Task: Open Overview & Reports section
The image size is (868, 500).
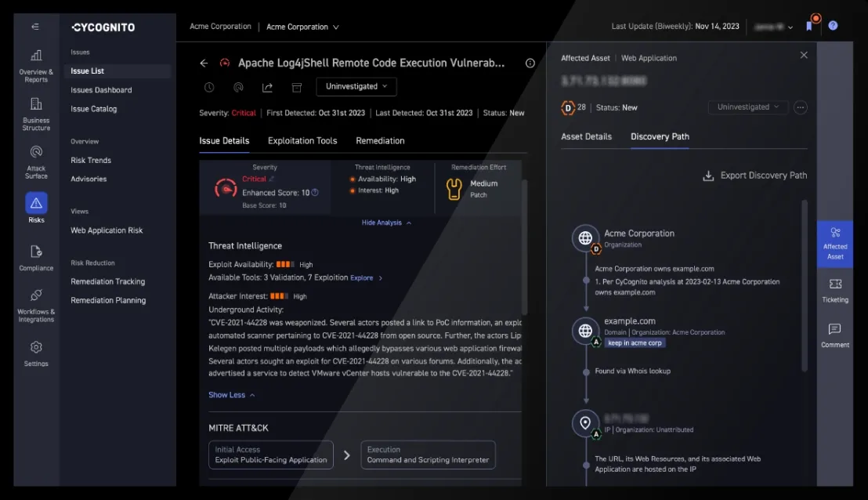Action: click(36, 66)
